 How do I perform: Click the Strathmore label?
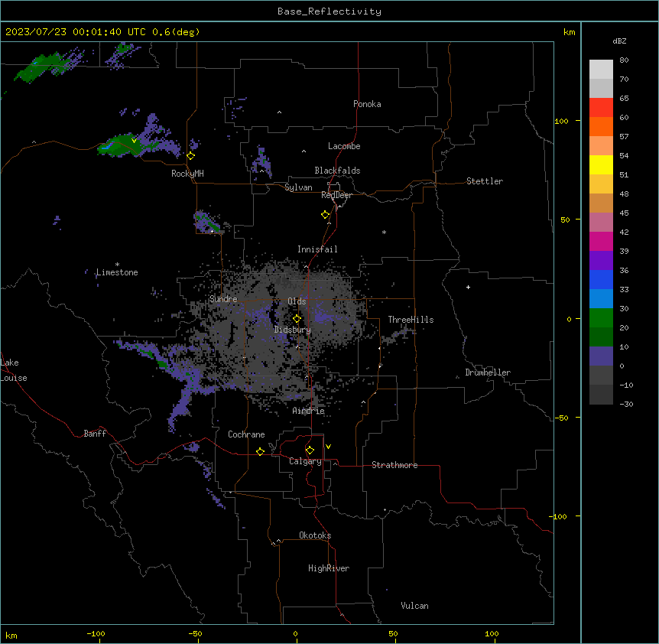point(394,465)
